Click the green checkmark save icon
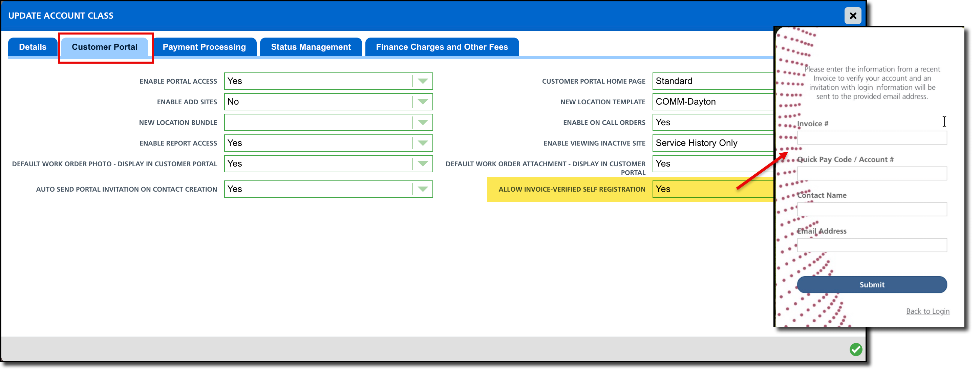This screenshot has width=980, height=369. tap(856, 349)
